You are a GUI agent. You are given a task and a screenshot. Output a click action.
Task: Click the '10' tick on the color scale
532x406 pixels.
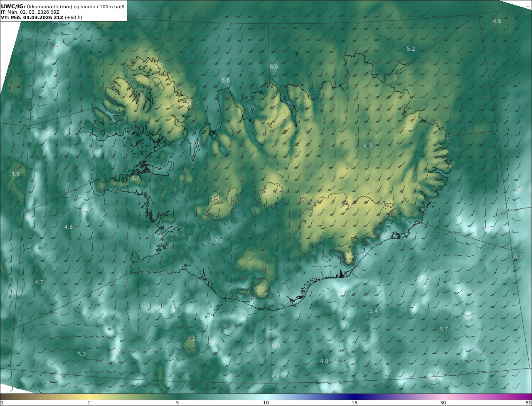tap(266, 403)
